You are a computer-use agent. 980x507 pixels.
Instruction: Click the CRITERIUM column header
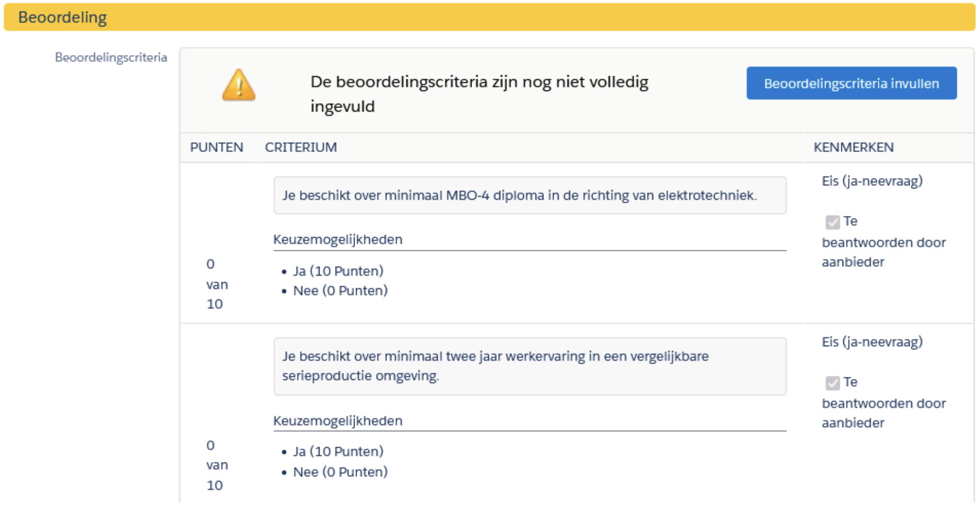(301, 147)
